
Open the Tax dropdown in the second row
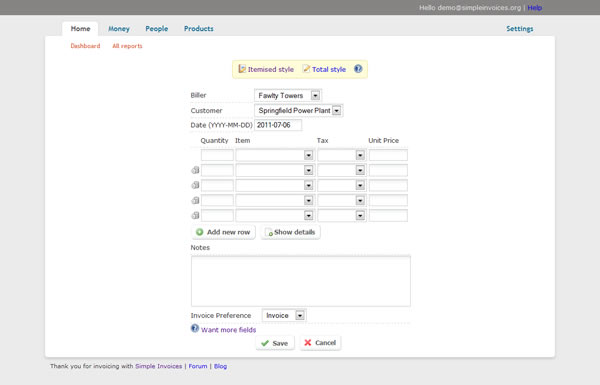click(341, 170)
